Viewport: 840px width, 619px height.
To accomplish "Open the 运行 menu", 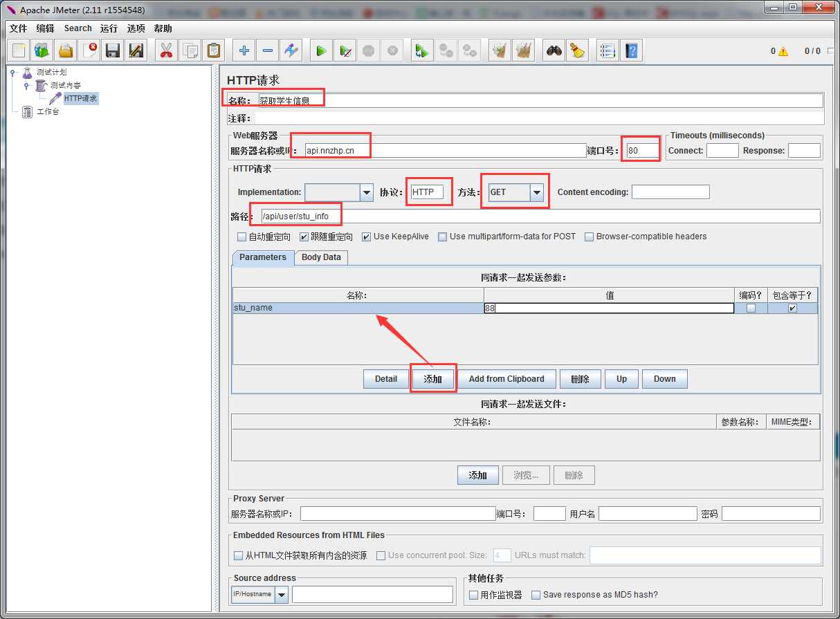I will tap(109, 28).
